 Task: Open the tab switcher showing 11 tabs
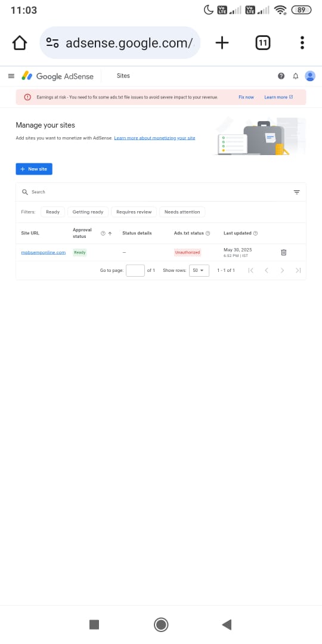(263, 43)
